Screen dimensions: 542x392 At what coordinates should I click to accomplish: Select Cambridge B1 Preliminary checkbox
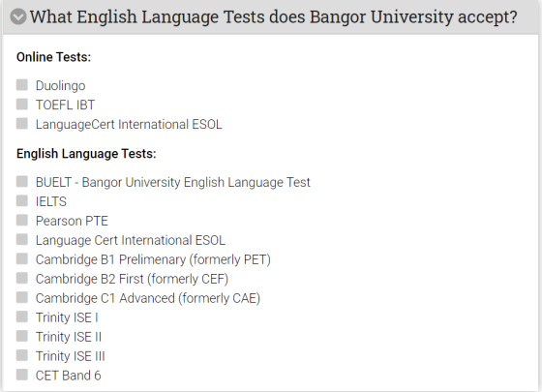point(22,258)
